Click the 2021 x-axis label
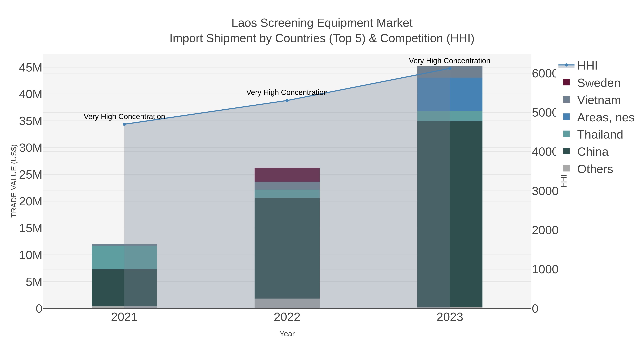 click(x=124, y=317)
